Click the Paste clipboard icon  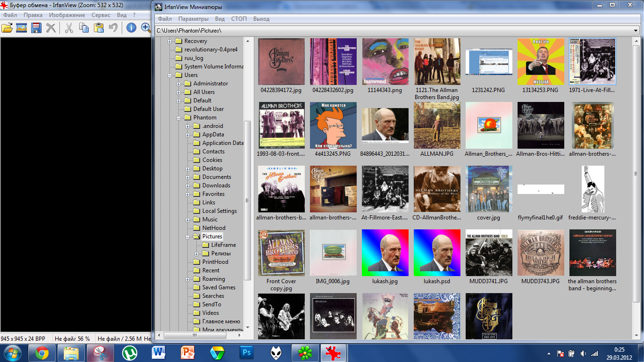pos(99,28)
